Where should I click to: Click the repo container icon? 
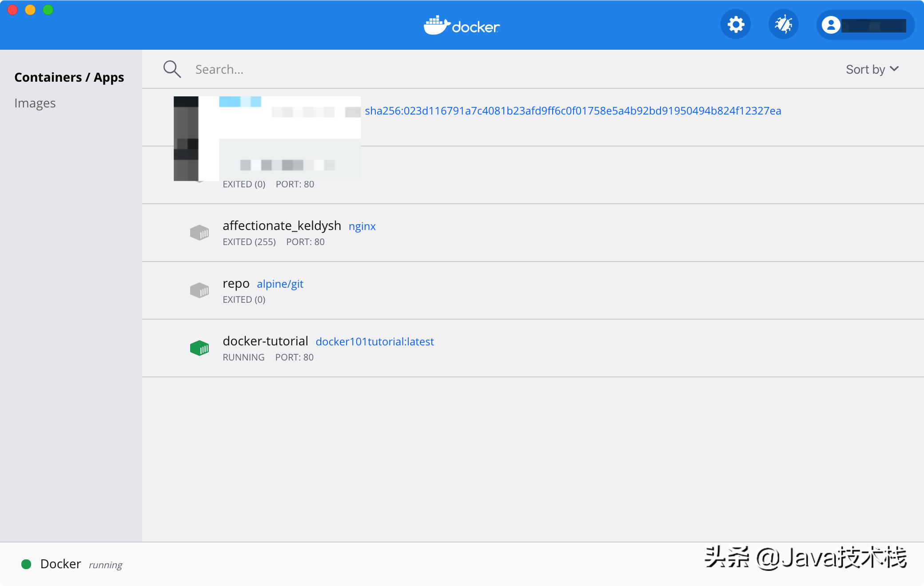[199, 290]
